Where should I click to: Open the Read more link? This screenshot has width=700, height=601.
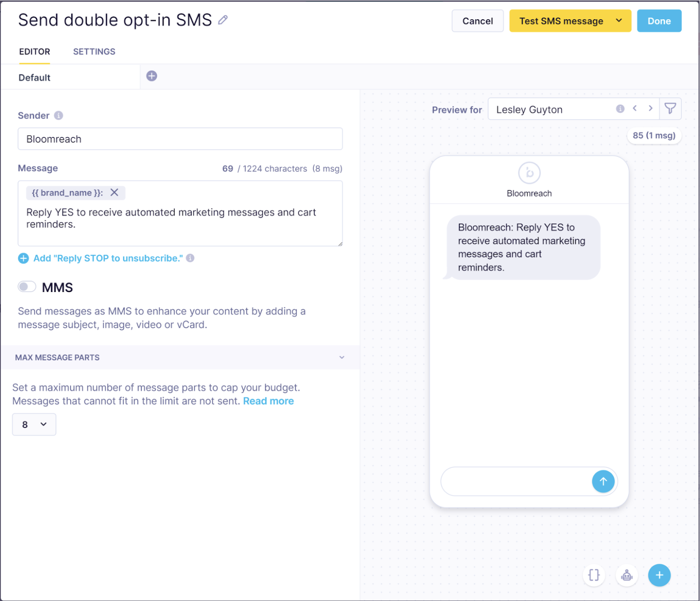pyautogui.click(x=268, y=401)
